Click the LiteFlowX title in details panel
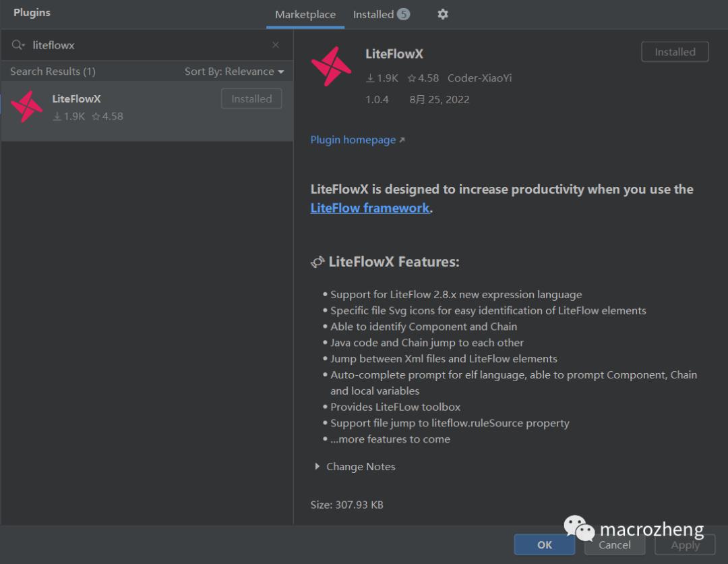The height and width of the screenshot is (564, 728). tap(394, 54)
